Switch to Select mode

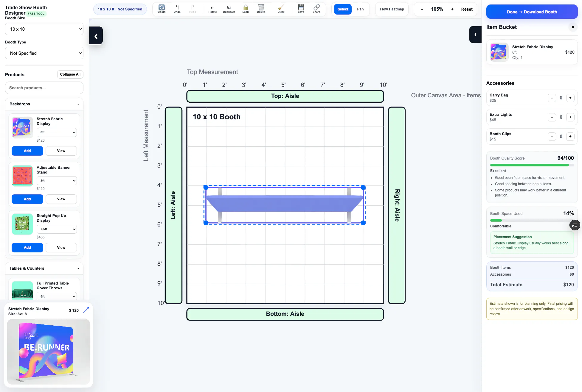coord(343,9)
